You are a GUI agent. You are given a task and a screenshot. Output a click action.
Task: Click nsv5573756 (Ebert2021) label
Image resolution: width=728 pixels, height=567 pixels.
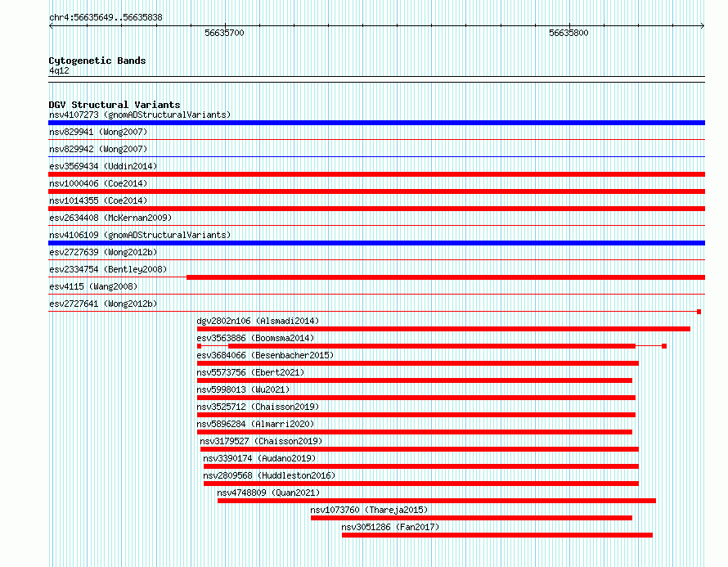tap(250, 372)
